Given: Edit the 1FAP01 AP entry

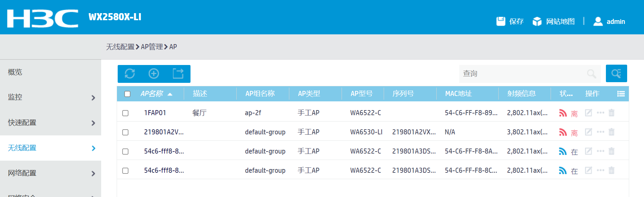Looking at the screenshot, I should click(588, 113).
